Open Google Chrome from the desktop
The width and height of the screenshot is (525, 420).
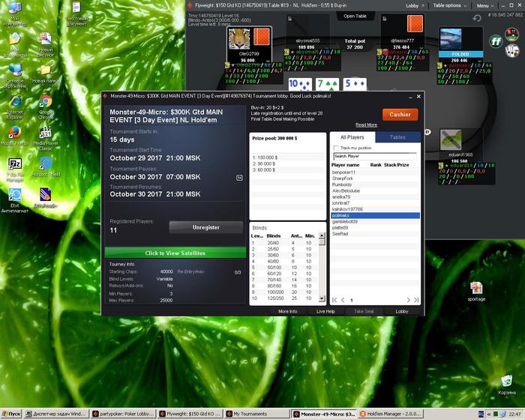pyautogui.click(x=45, y=102)
